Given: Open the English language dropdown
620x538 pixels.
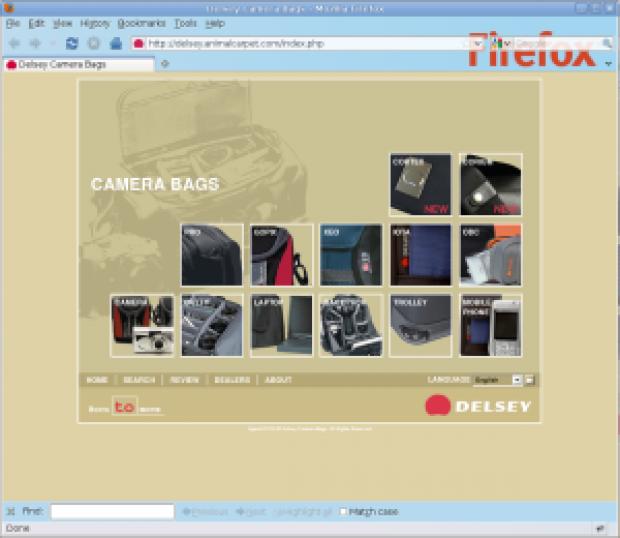Looking at the screenshot, I should [x=497, y=380].
